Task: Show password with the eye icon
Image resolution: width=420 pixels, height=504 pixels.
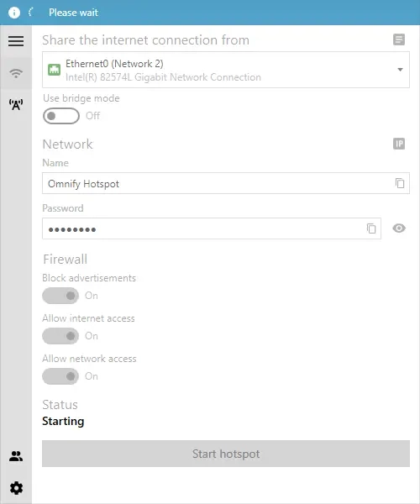Action: [399, 228]
